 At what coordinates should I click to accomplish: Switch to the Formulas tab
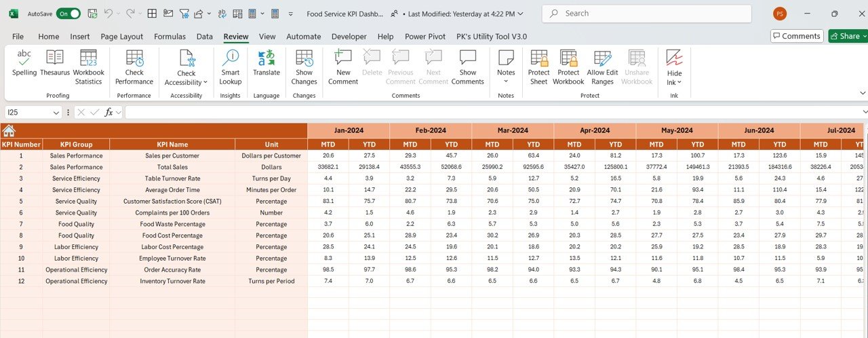point(170,37)
